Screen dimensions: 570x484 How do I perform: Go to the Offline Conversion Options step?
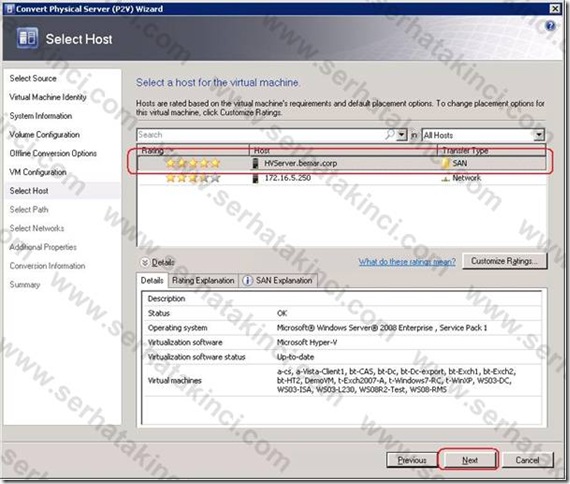coord(53,153)
